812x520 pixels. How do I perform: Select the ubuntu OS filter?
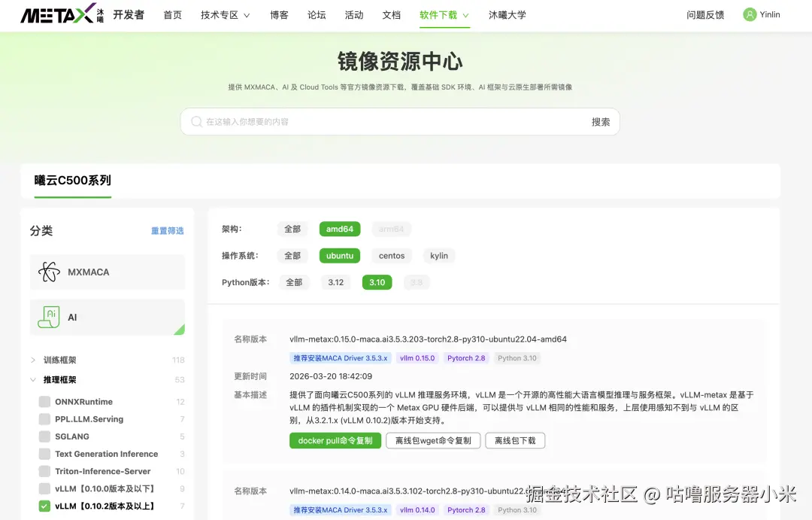click(x=340, y=256)
